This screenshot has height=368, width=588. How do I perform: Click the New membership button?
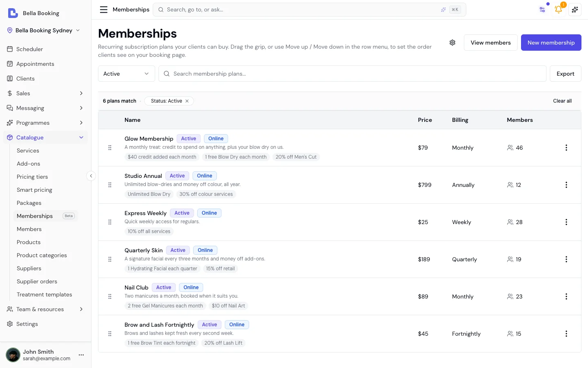[x=551, y=43]
